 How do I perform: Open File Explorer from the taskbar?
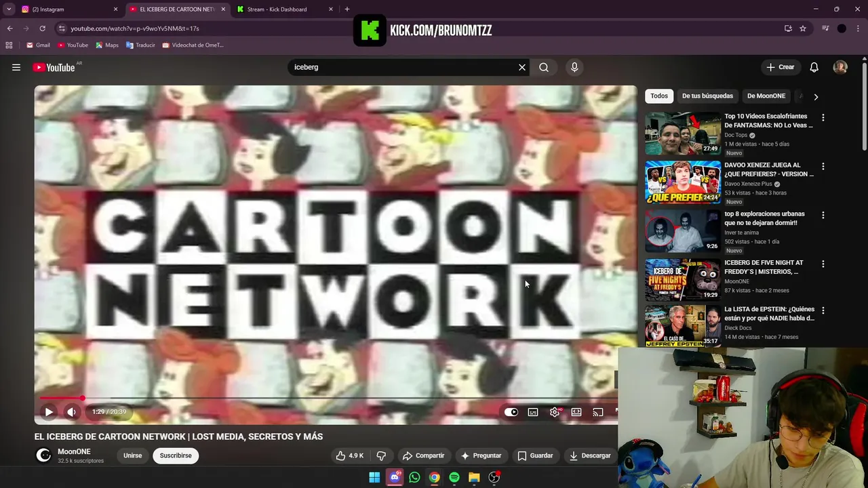474,477
